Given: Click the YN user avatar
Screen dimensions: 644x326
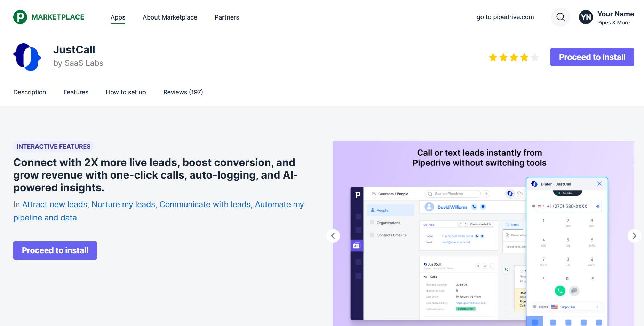Looking at the screenshot, I should tap(586, 17).
